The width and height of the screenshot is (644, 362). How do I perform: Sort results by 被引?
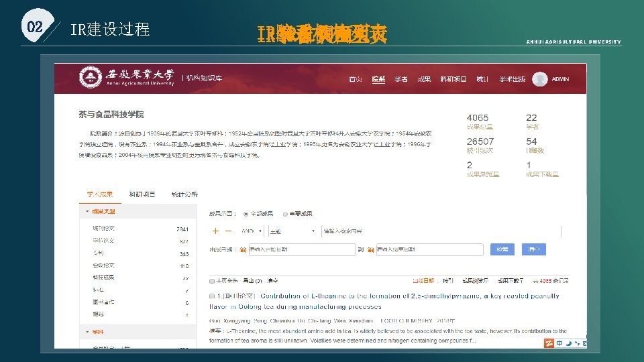pos(447,281)
